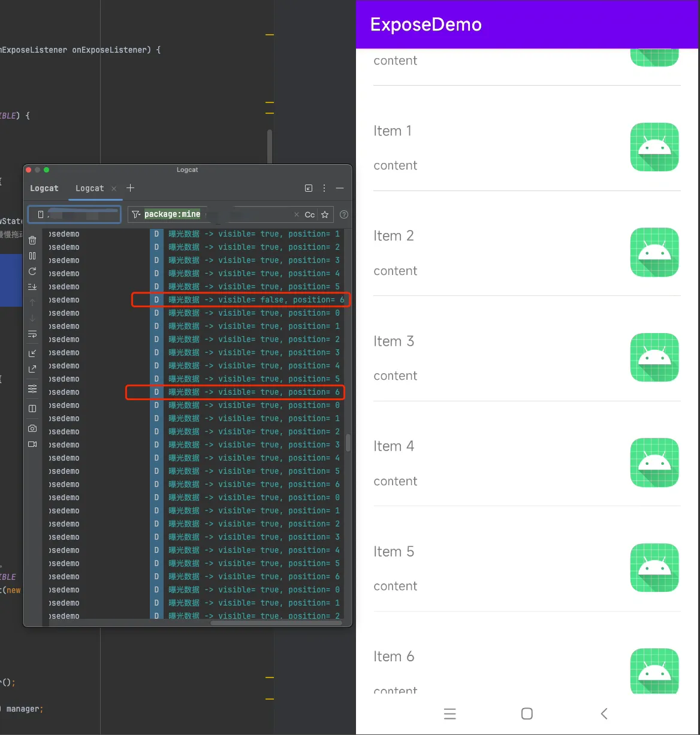Tap the Item 5 title in ExposeDemo
This screenshot has width=700, height=735.
394,552
